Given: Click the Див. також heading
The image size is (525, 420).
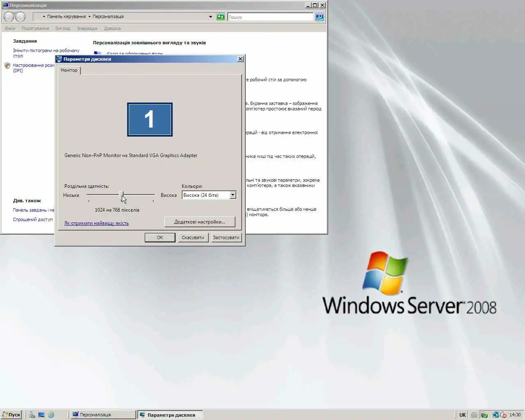Looking at the screenshot, I should click(x=27, y=201).
